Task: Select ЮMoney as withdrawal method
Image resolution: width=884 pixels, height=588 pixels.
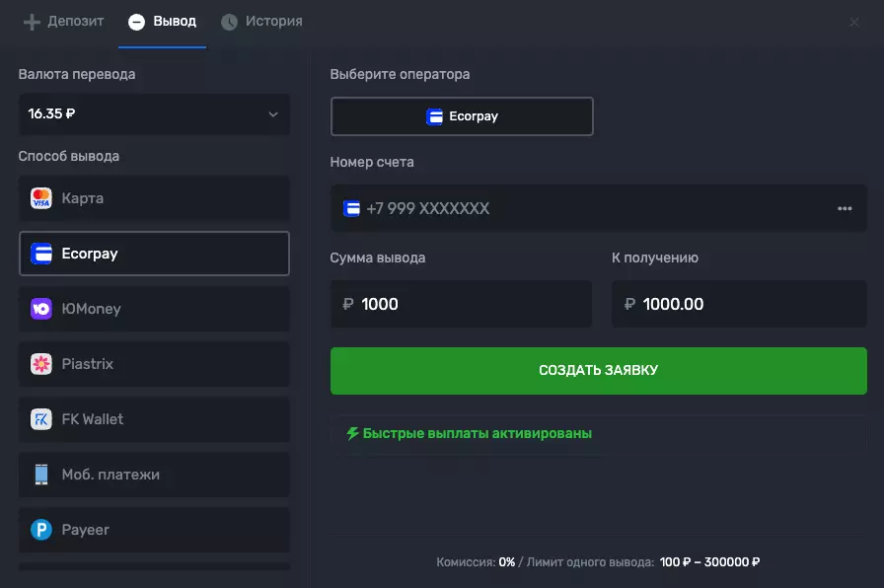Action: click(x=154, y=309)
